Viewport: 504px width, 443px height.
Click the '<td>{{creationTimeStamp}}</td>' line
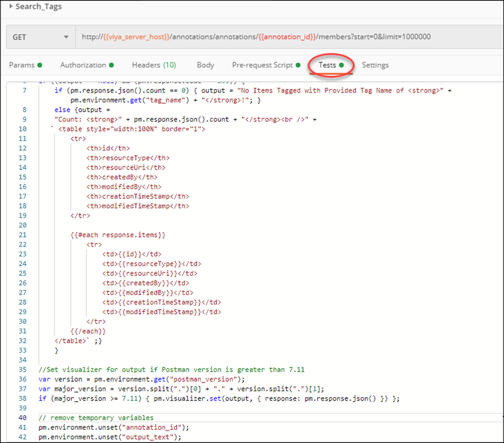pyautogui.click(x=162, y=303)
